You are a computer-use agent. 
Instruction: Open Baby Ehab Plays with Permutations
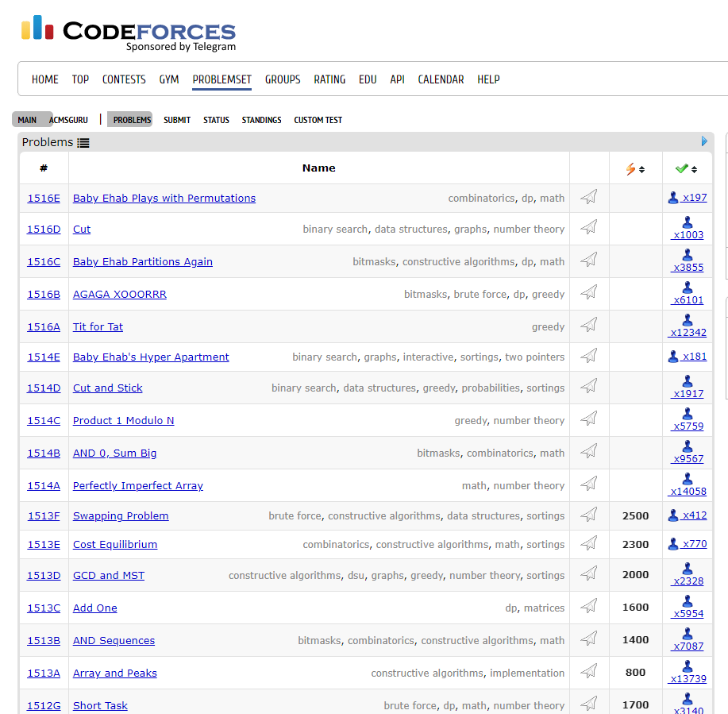(164, 199)
